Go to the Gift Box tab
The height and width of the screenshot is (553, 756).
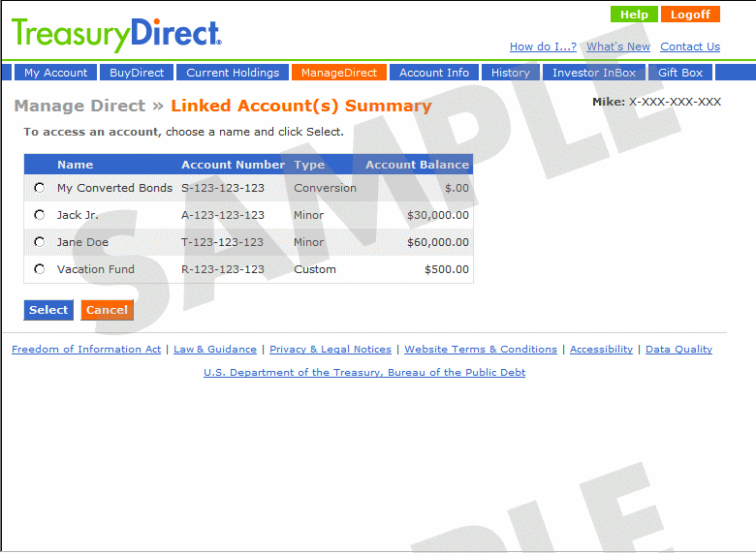point(680,73)
